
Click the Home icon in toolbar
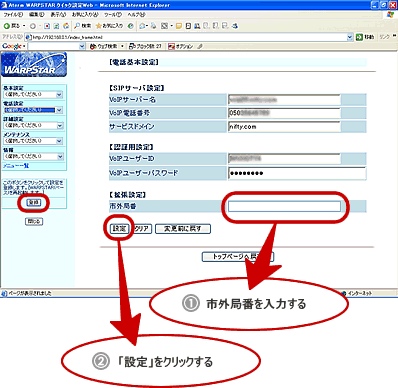click(x=66, y=26)
